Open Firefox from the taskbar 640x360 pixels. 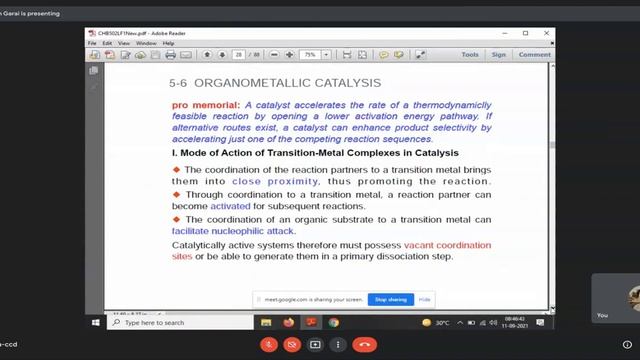[x=289, y=322]
